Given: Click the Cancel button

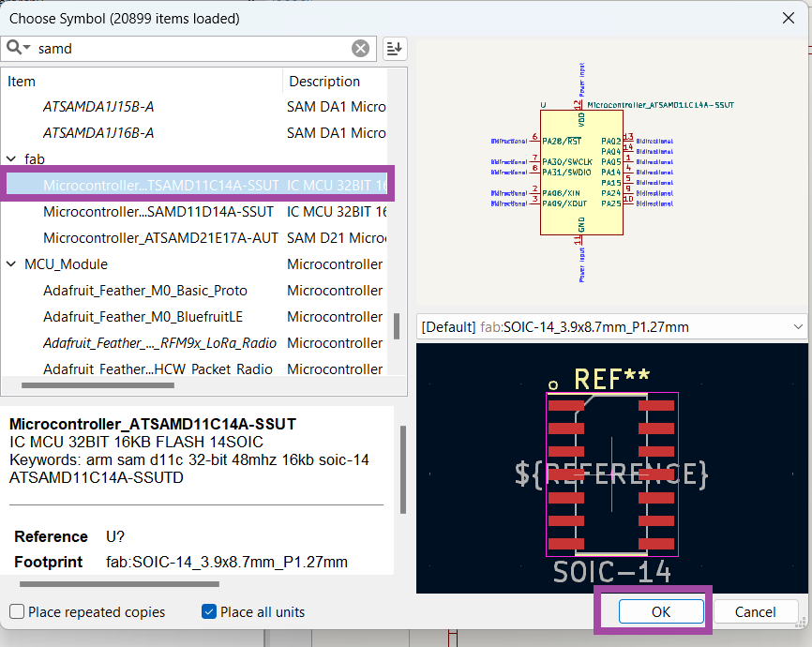Looking at the screenshot, I should click(x=755, y=612).
